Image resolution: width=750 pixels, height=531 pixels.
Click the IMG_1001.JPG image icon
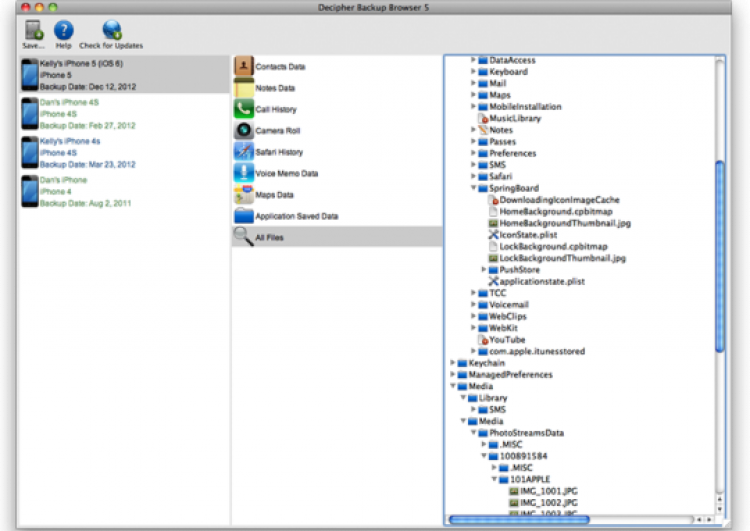click(x=514, y=491)
